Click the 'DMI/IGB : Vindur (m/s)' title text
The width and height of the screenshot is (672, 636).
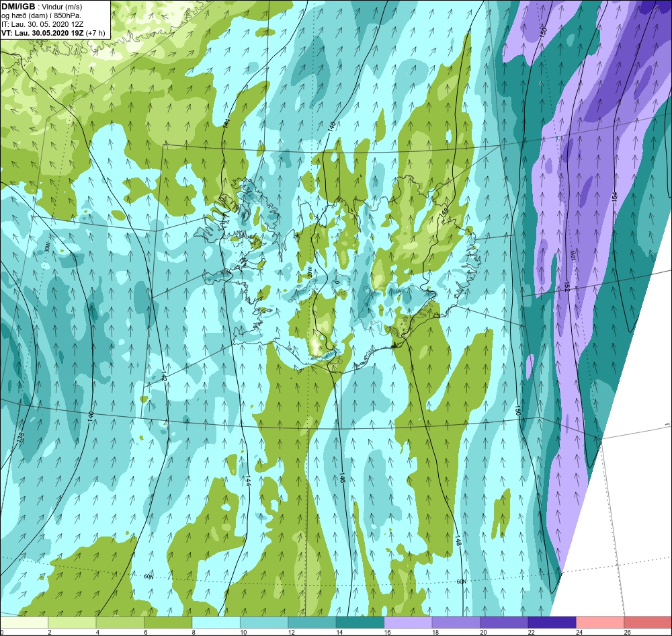click(x=42, y=7)
